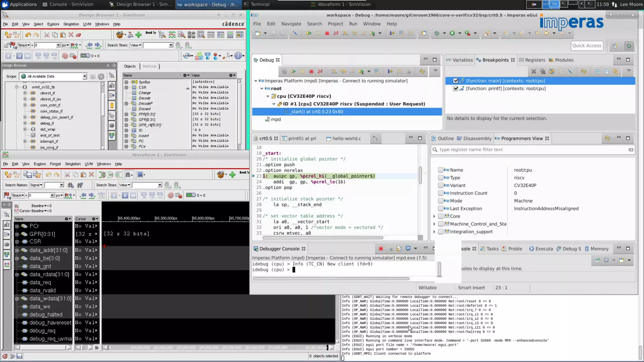
Task: Click the green Resume icon in Debug view
Action: pos(293,72)
